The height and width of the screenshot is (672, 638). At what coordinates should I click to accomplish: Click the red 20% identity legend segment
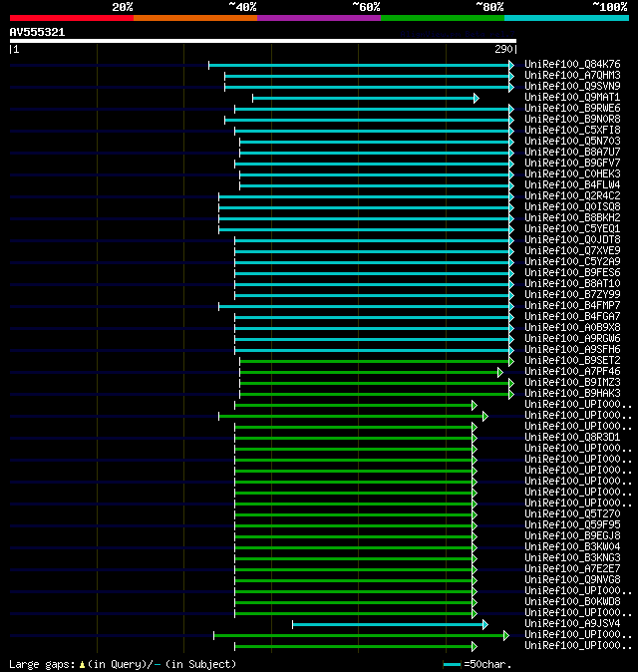tap(72, 18)
